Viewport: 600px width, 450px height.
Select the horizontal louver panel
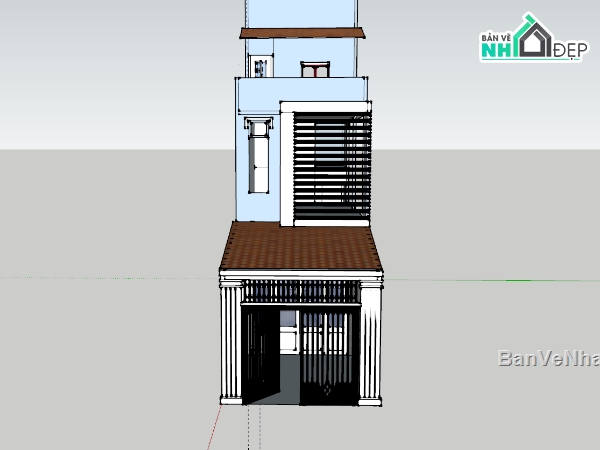tap(332, 170)
